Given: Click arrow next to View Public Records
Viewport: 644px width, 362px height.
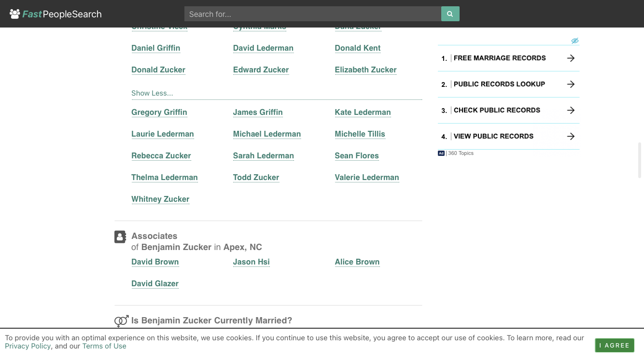Looking at the screenshot, I should click(571, 136).
